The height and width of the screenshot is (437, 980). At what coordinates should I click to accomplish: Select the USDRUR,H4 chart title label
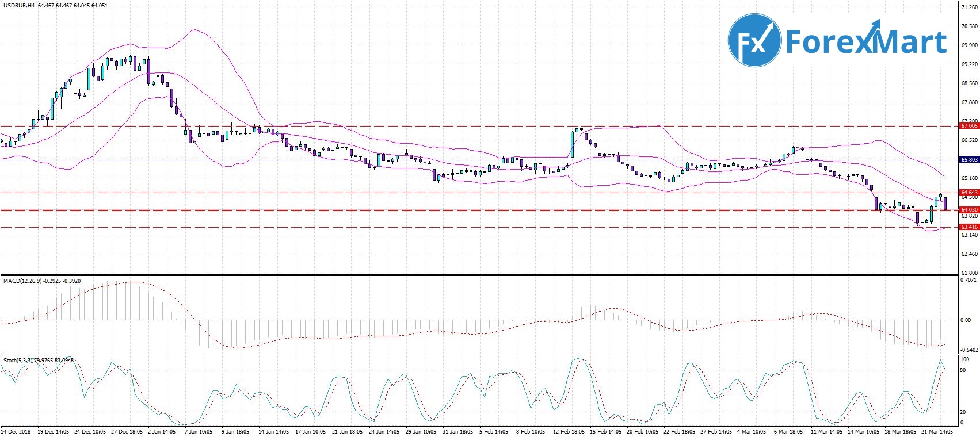click(x=19, y=6)
